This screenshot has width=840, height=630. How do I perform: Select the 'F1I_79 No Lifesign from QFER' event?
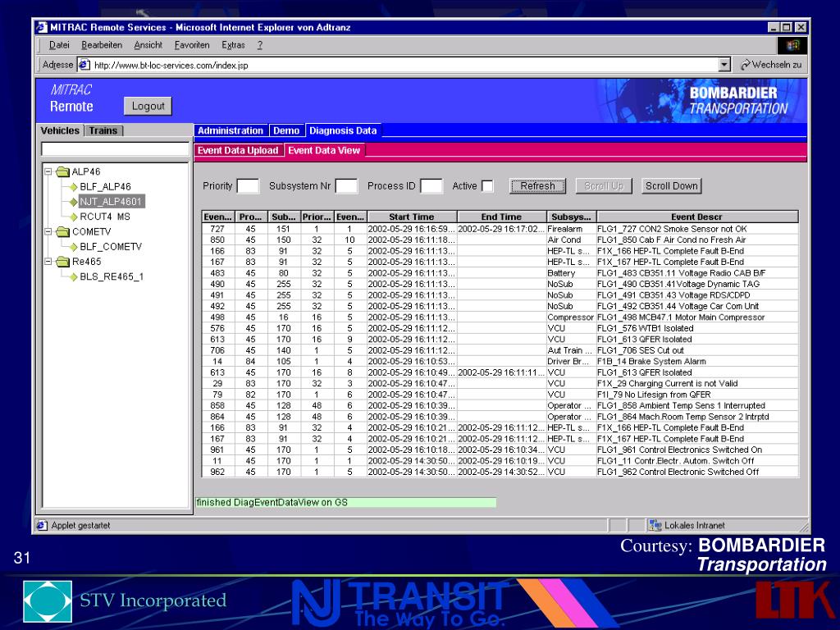[500, 395]
